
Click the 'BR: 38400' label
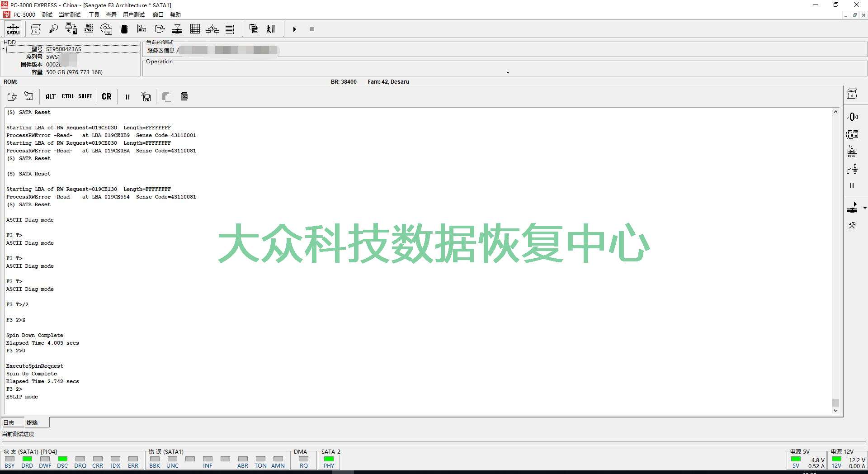click(x=344, y=82)
